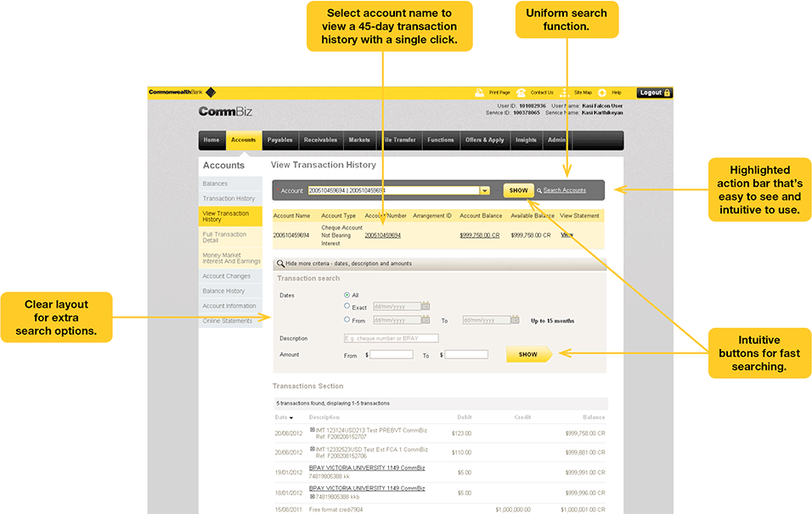Click the Contact Us link text
The height and width of the screenshot is (514, 812).
542,93
